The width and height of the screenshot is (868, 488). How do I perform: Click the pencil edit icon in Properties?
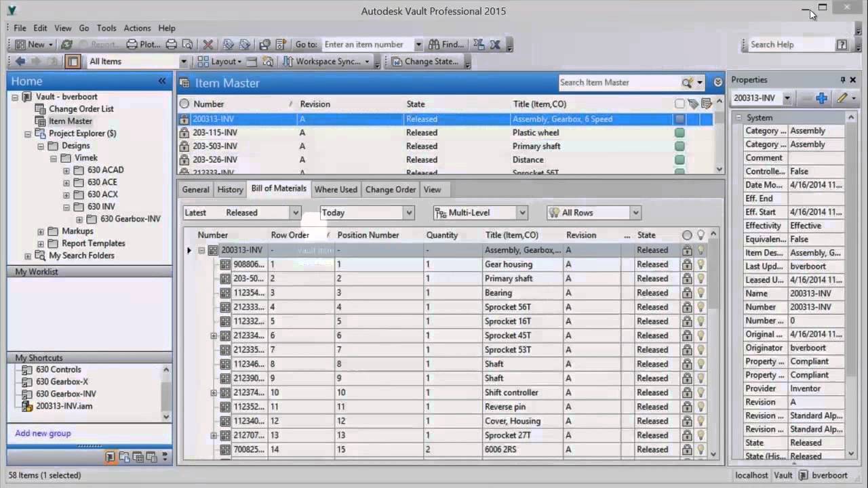pyautogui.click(x=842, y=98)
